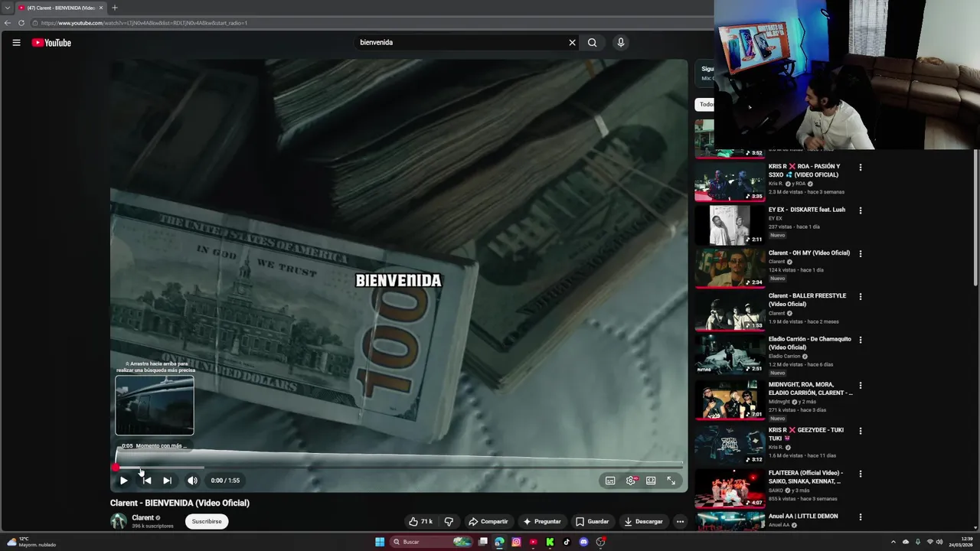Open a new browser tab
Screen dimensions: 980x551
pyautogui.click(x=114, y=8)
